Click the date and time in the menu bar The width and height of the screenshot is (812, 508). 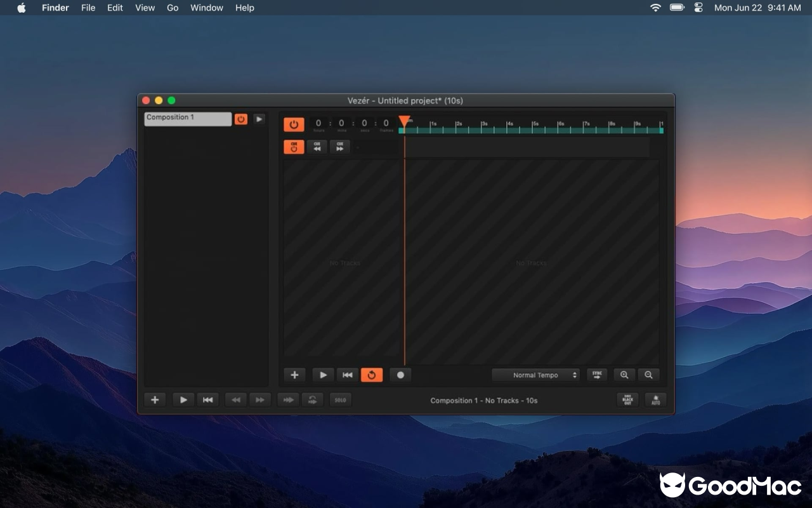(757, 8)
